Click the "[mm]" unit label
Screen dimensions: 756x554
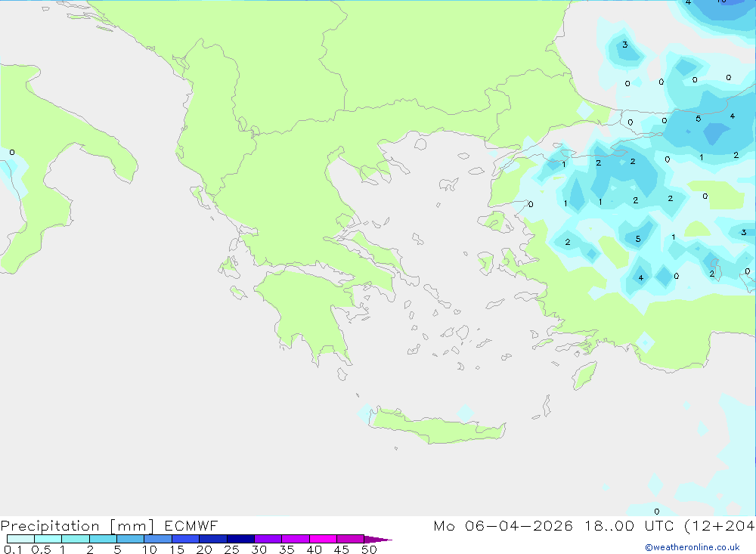point(132,526)
